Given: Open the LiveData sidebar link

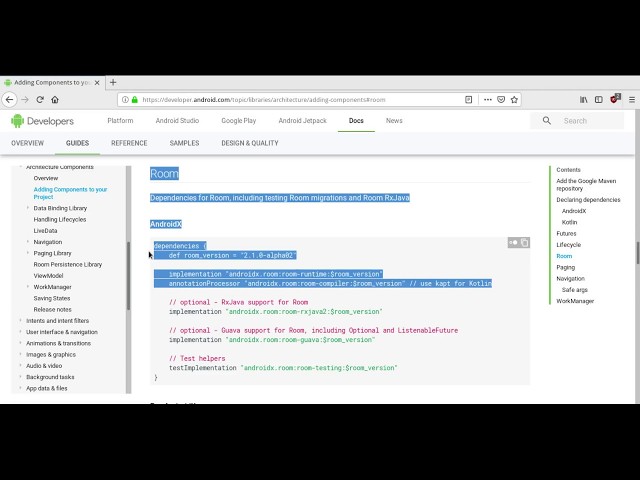Looking at the screenshot, I should point(45,231).
